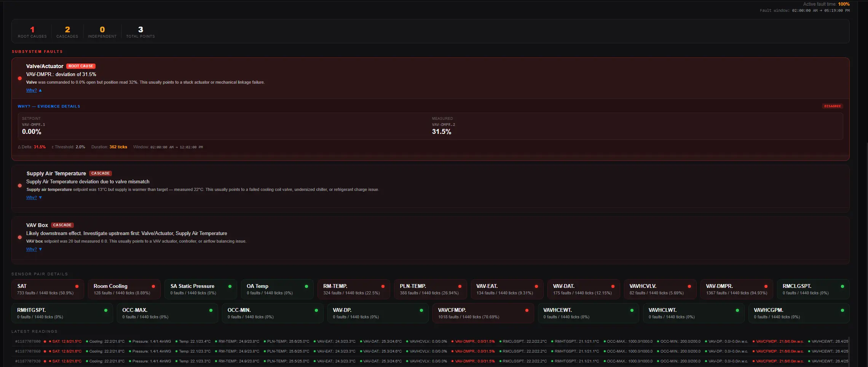Viewport: 868px width, 367px height.
Task: Click red indicator on PLN-TEMP card
Action: (460, 286)
